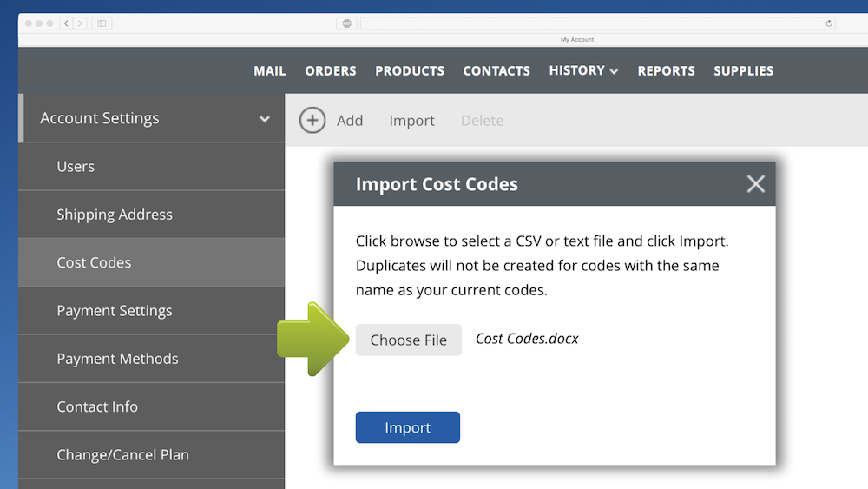Select Cost Codes in the sidebar
868x489 pixels.
pyautogui.click(x=152, y=262)
